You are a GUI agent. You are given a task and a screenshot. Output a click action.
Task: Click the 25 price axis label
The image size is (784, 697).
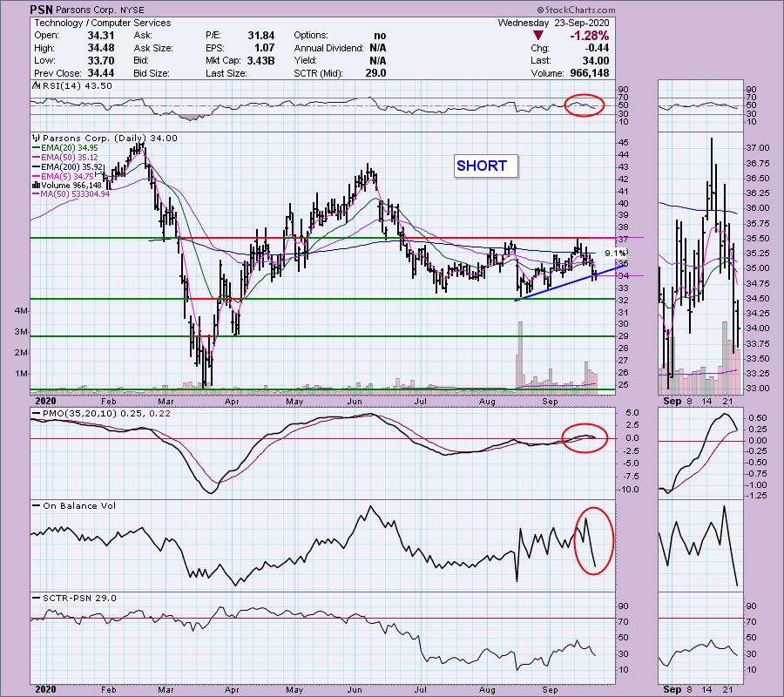click(623, 385)
